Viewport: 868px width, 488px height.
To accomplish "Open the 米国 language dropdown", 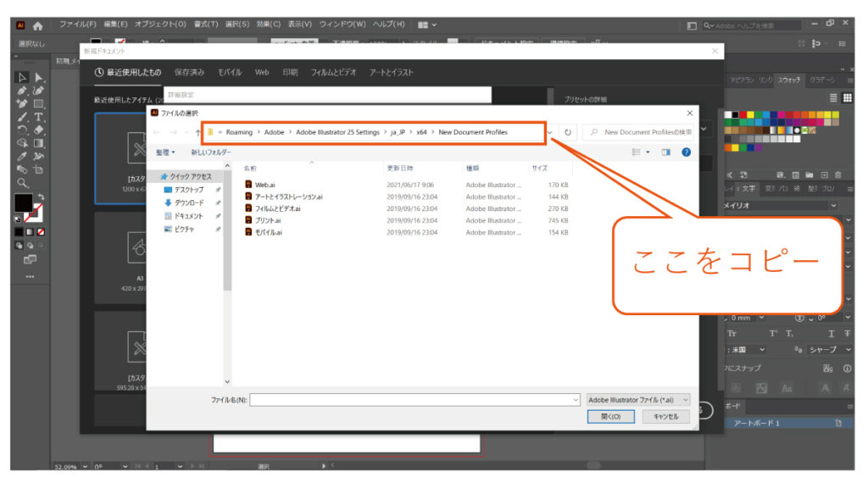I will 762,350.
